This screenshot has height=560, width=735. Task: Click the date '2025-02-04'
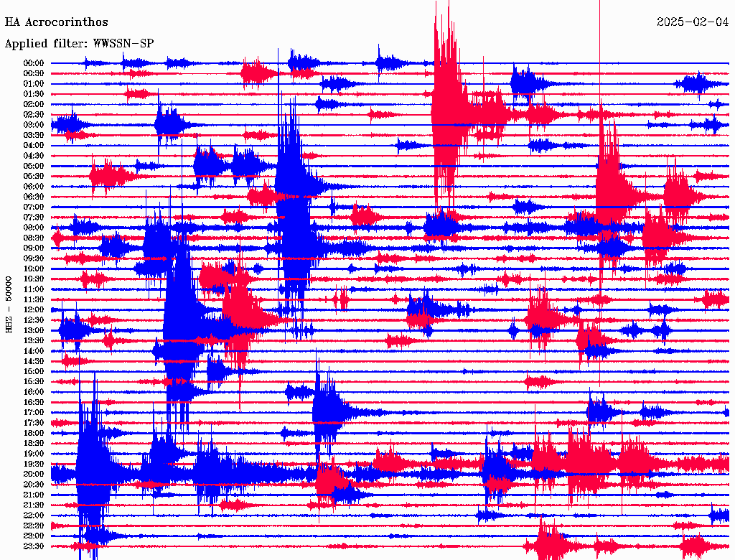[x=693, y=22]
